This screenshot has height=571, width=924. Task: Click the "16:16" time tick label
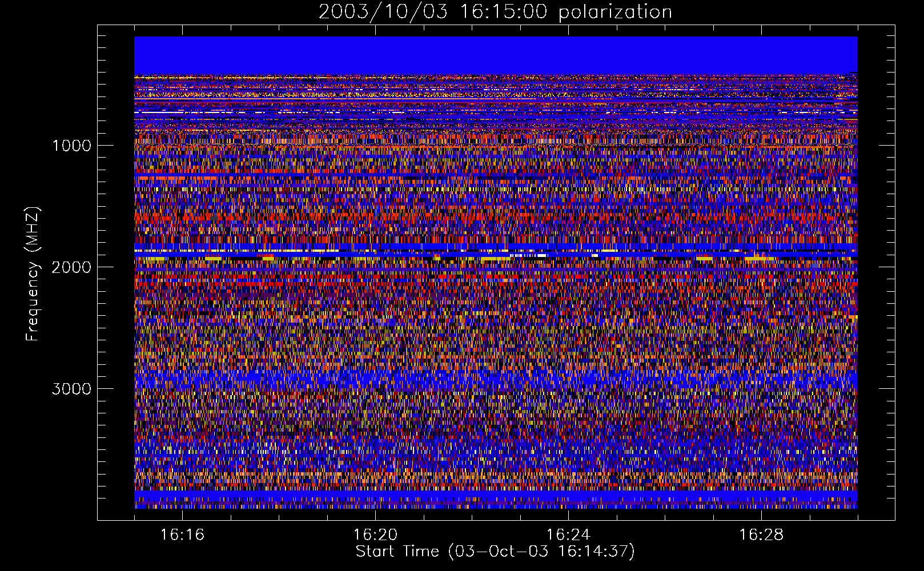click(182, 535)
